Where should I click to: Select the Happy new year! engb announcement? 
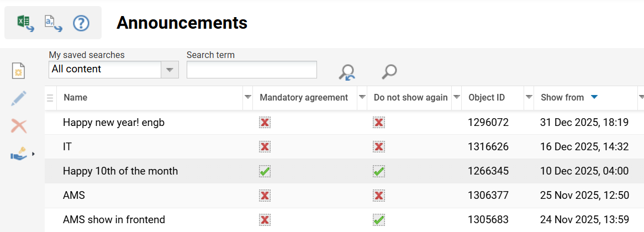[114, 123]
